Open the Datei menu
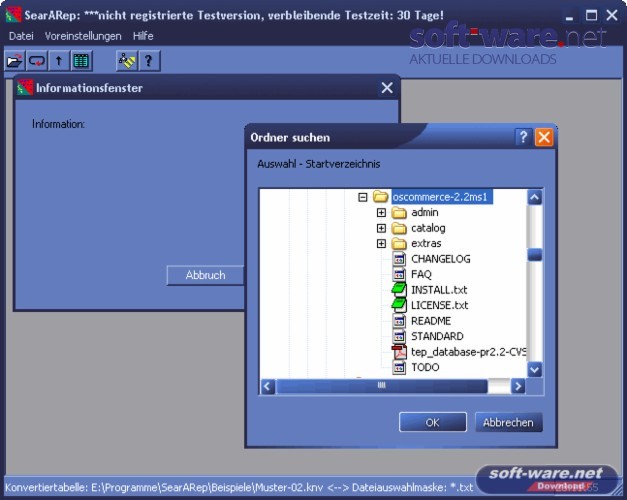 21,36
